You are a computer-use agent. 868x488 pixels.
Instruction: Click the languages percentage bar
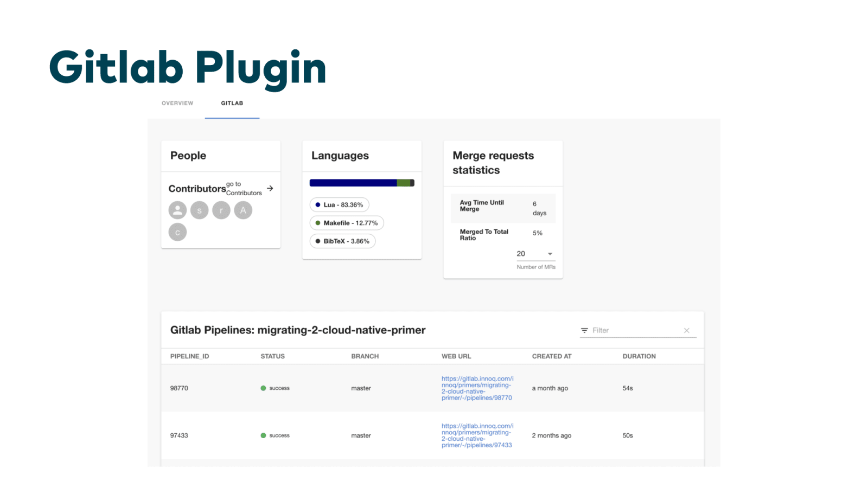coord(362,183)
